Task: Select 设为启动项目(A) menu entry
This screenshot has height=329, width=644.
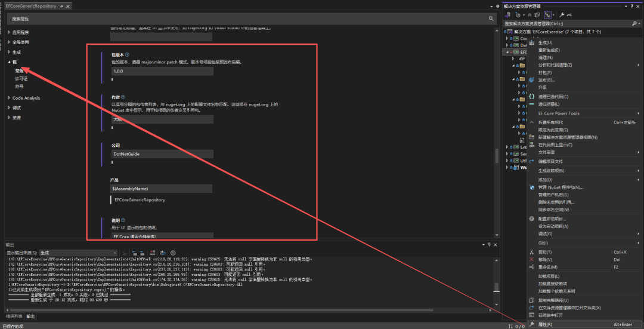Action: (x=553, y=226)
